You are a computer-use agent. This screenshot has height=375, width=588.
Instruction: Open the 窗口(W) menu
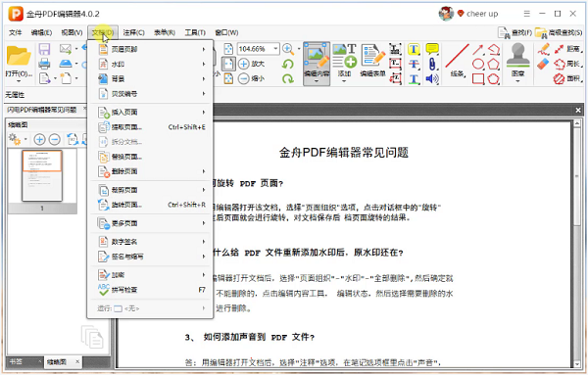click(226, 32)
